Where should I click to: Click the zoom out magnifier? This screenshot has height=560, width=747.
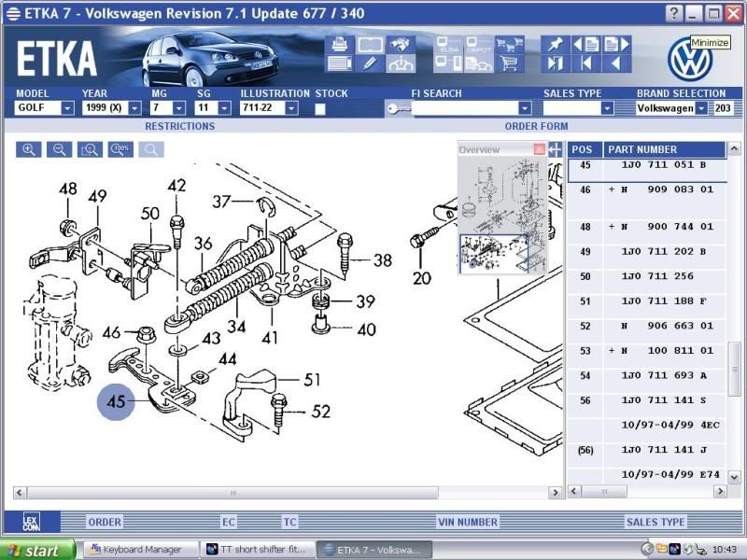(59, 149)
